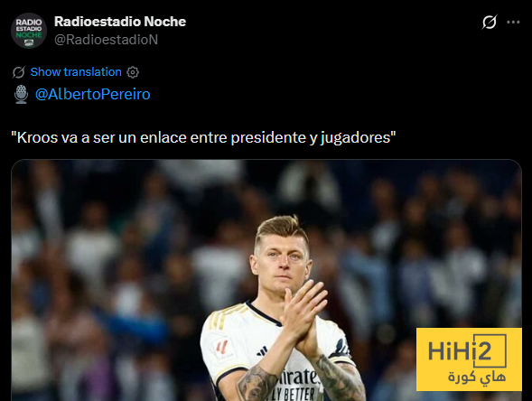
Task: Click the Show translation link
Action: click(76, 72)
